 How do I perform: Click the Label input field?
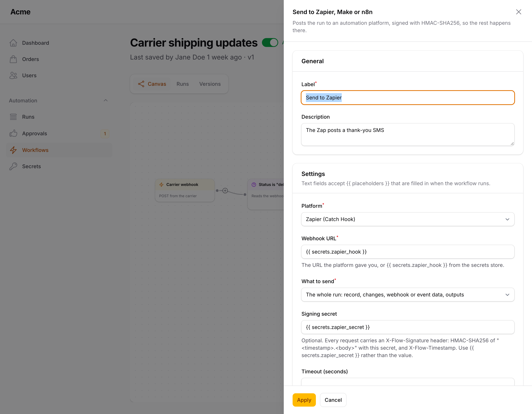tap(408, 98)
